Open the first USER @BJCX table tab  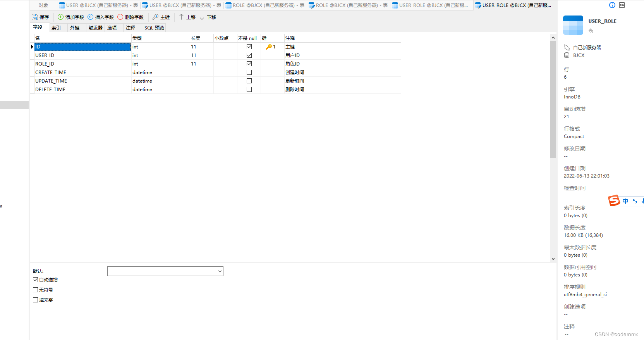(98, 5)
